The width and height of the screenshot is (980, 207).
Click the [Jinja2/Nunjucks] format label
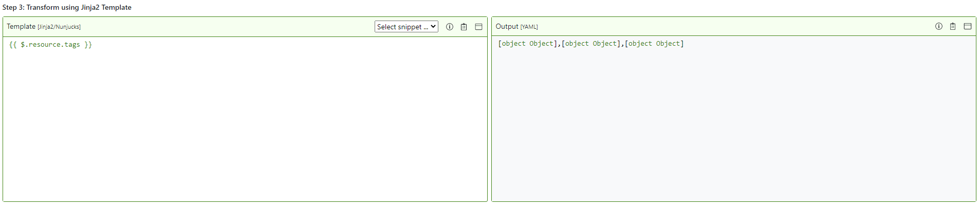pyautogui.click(x=59, y=27)
